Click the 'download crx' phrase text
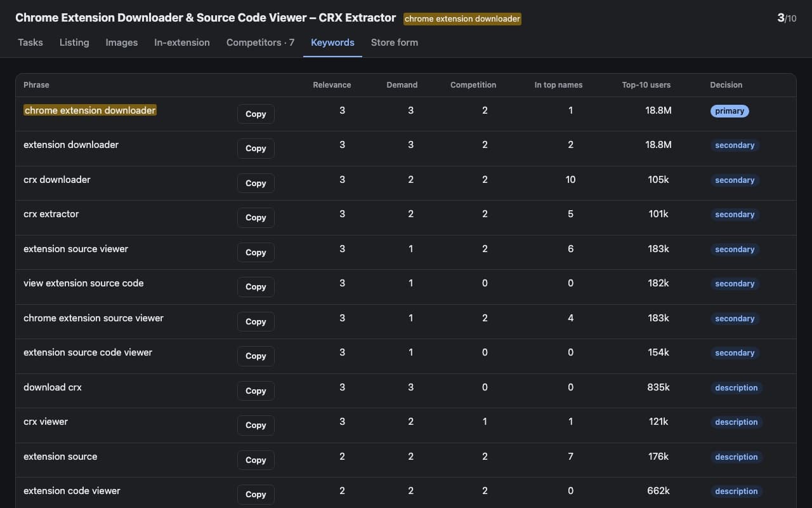Image resolution: width=812 pixels, height=508 pixels. (53, 387)
